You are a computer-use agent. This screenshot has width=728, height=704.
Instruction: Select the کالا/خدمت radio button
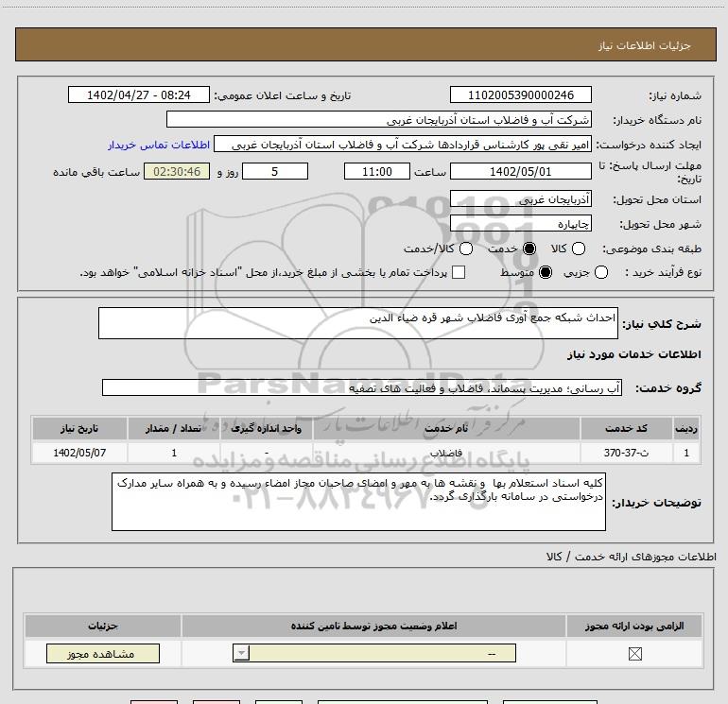click(x=466, y=249)
